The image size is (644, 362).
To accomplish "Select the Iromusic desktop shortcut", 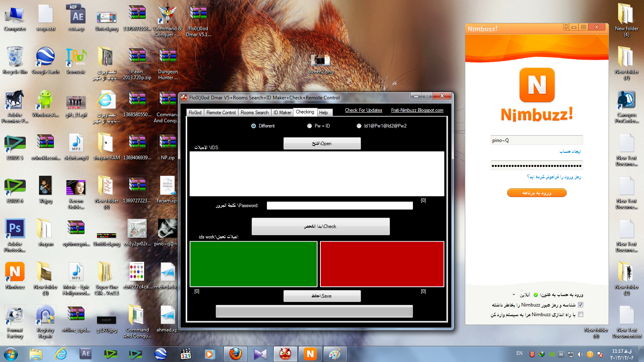I will 76,60.
